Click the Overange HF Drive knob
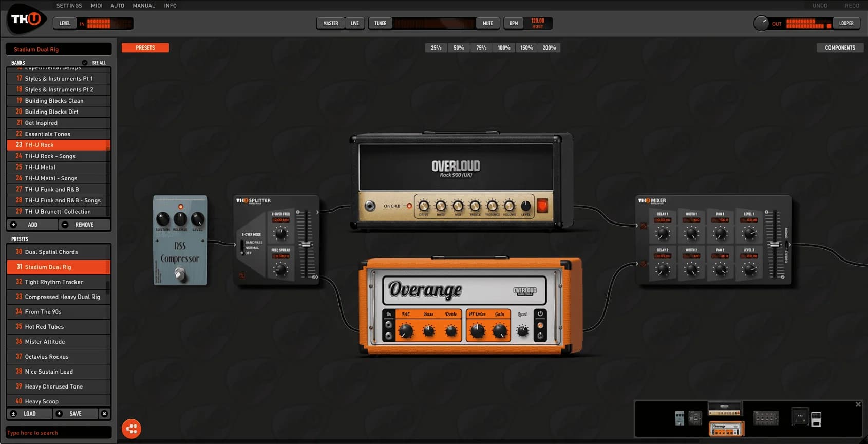The image size is (868, 444). (x=478, y=331)
